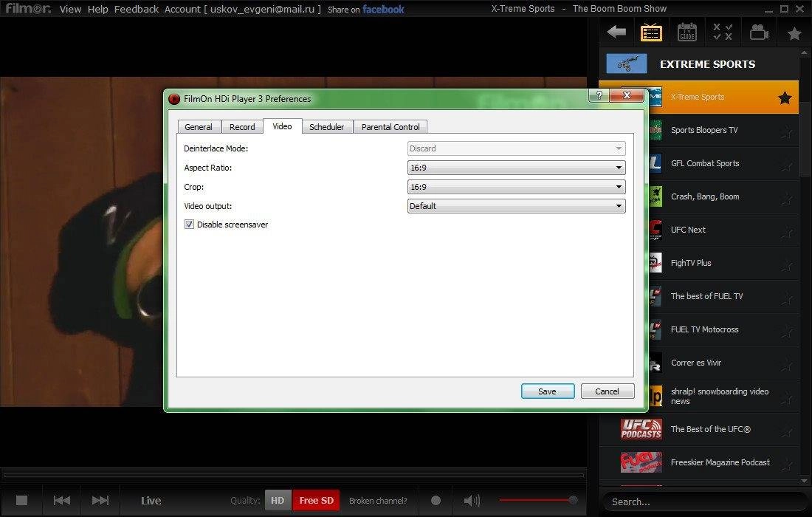Open the View menu
Image resolution: width=812 pixels, height=517 pixels.
(70, 10)
